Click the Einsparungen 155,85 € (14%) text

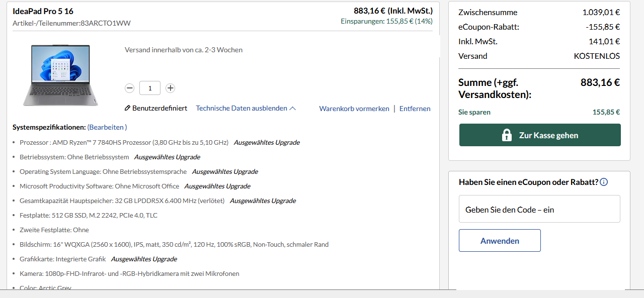click(x=386, y=21)
